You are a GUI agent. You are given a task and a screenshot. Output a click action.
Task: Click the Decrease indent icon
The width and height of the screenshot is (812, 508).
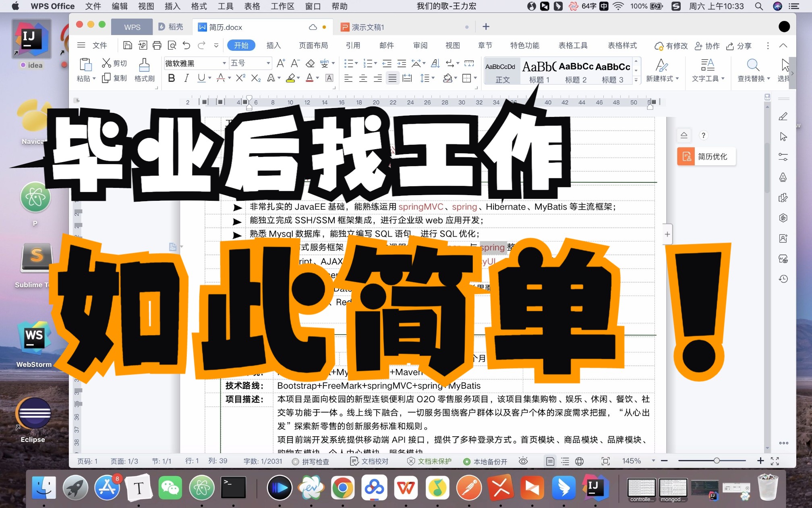pos(387,63)
